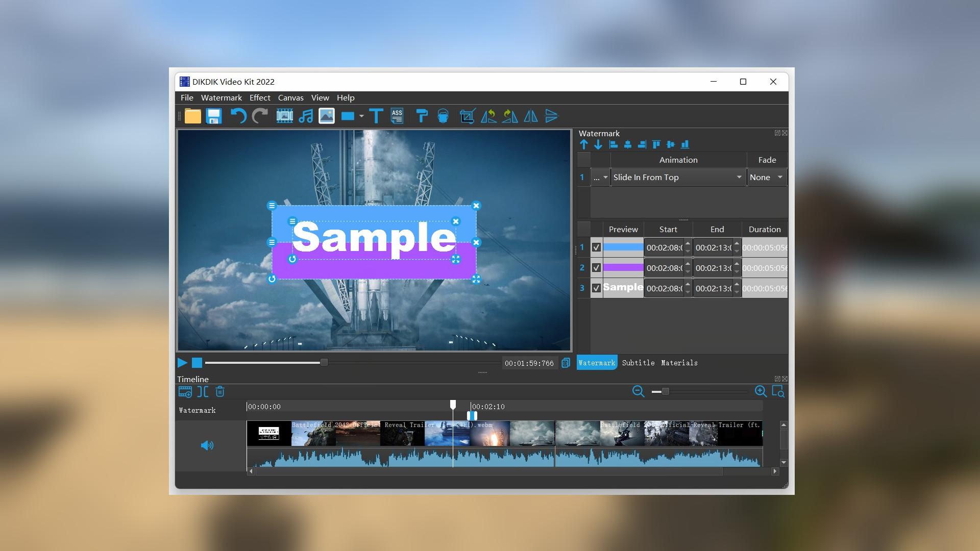
Task: Flip the video horizontally
Action: click(530, 116)
